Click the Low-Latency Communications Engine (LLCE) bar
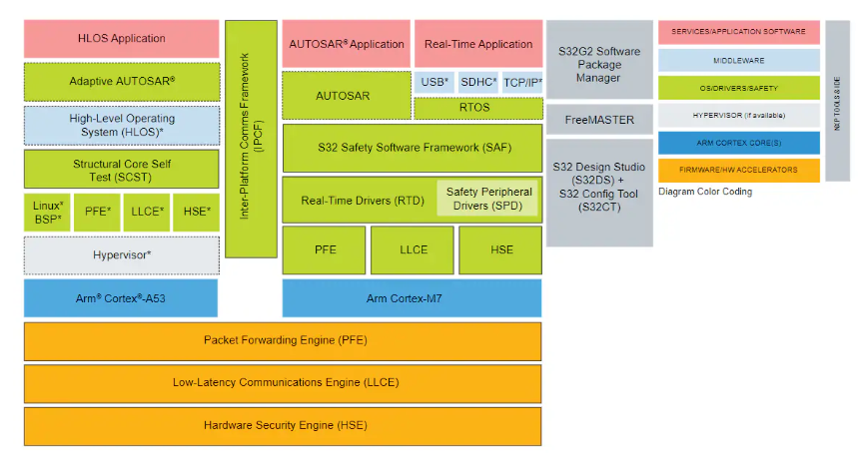 pyautogui.click(x=283, y=383)
